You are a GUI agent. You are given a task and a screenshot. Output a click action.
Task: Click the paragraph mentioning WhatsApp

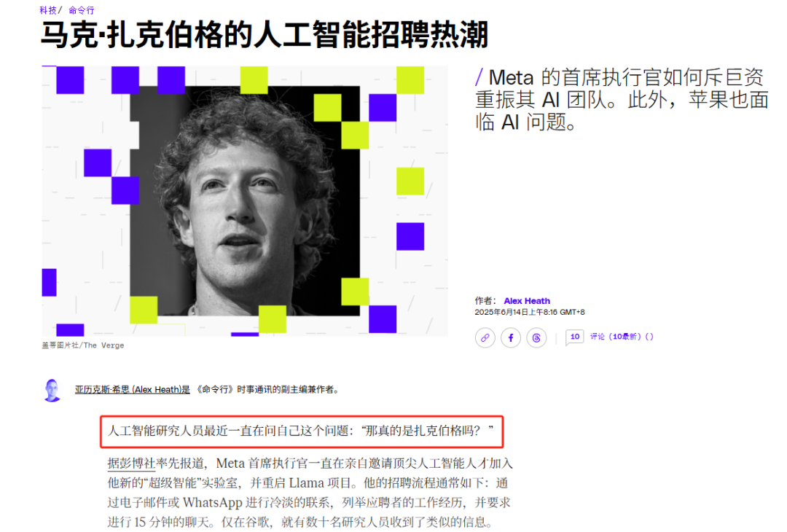310,493
